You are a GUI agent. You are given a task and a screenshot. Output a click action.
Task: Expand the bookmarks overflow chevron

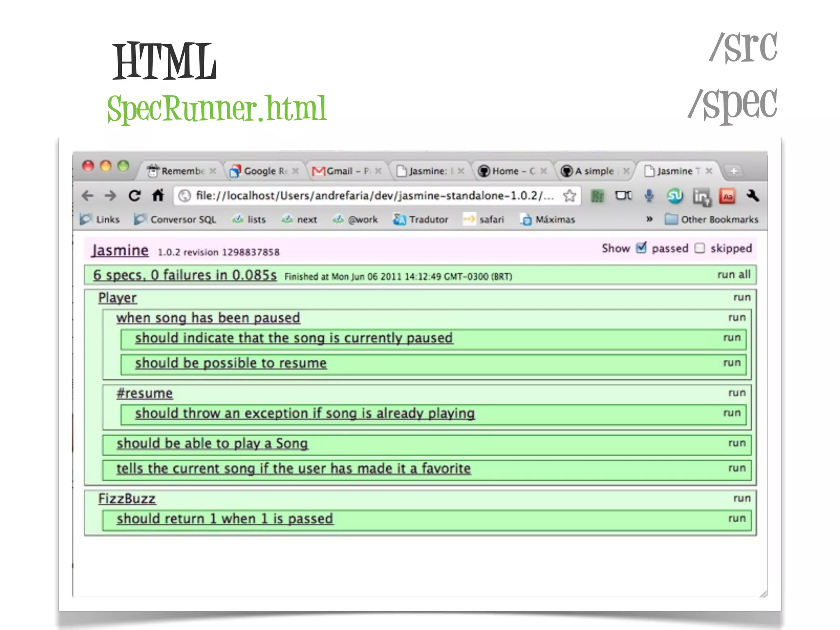pos(649,219)
